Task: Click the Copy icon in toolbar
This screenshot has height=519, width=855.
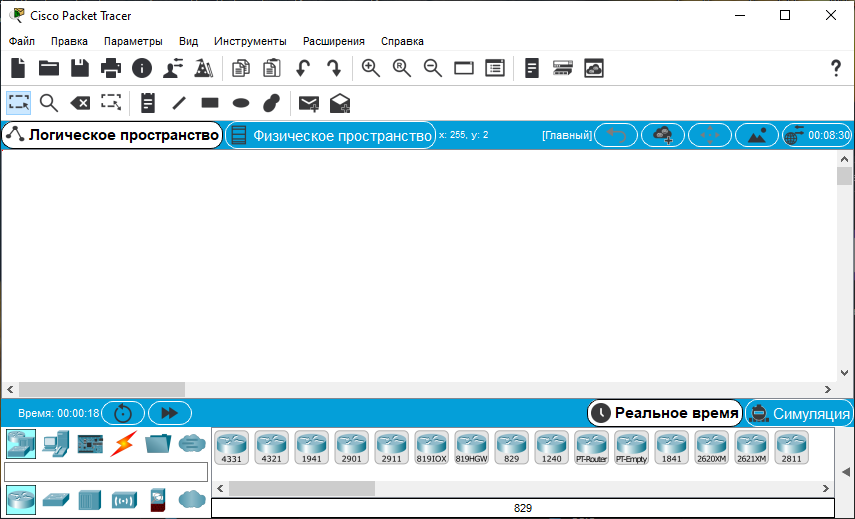Action: (x=240, y=68)
